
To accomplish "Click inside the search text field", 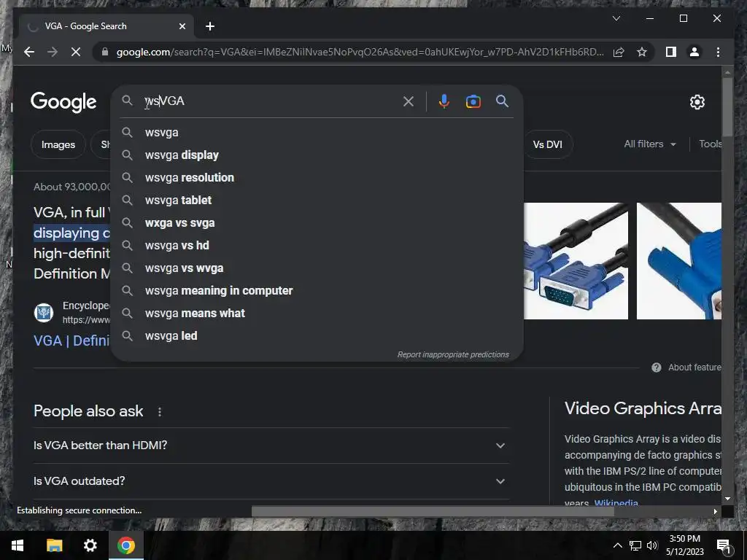I will 271,101.
